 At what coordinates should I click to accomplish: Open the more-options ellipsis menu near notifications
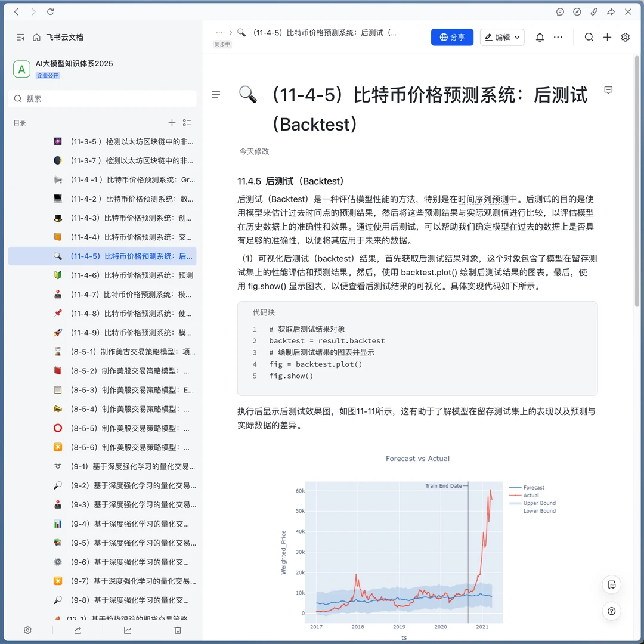tap(558, 37)
